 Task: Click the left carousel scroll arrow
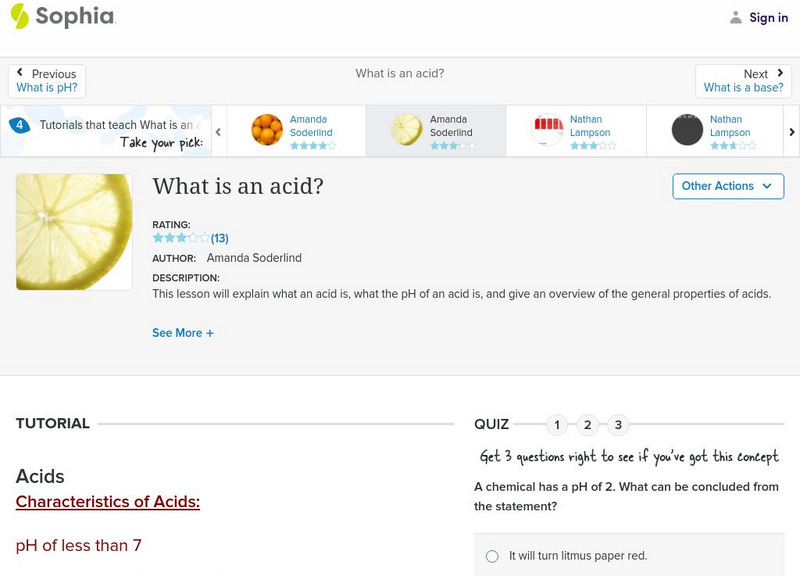(216, 129)
